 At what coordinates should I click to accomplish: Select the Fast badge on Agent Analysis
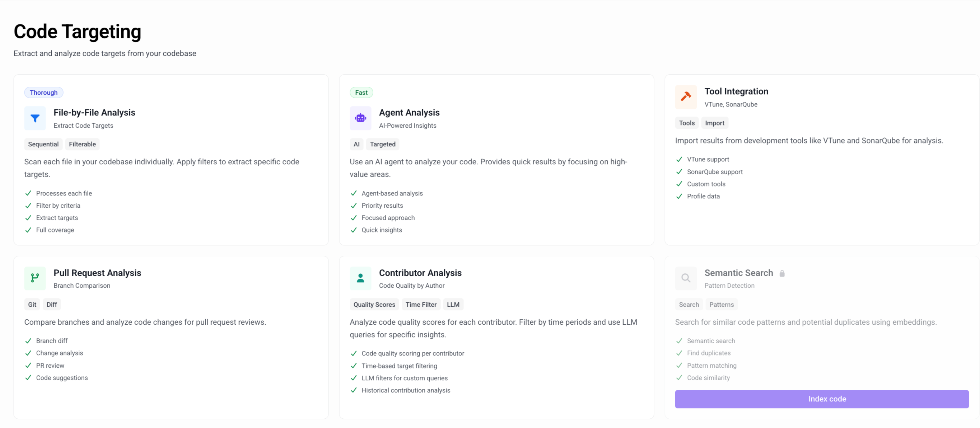(361, 92)
